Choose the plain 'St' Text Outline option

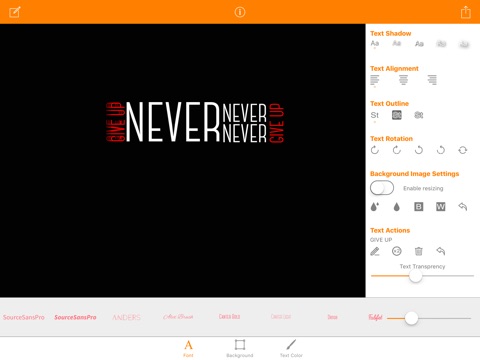click(375, 115)
